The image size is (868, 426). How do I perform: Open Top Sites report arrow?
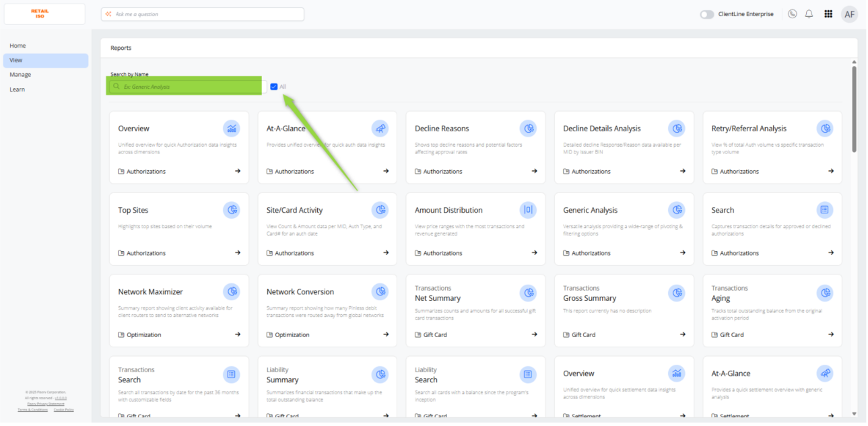238,253
